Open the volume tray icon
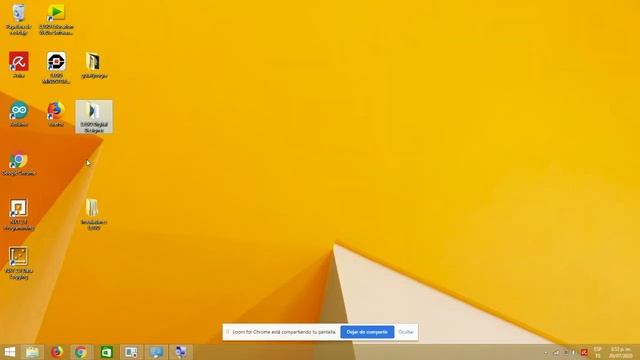 [x=573, y=352]
